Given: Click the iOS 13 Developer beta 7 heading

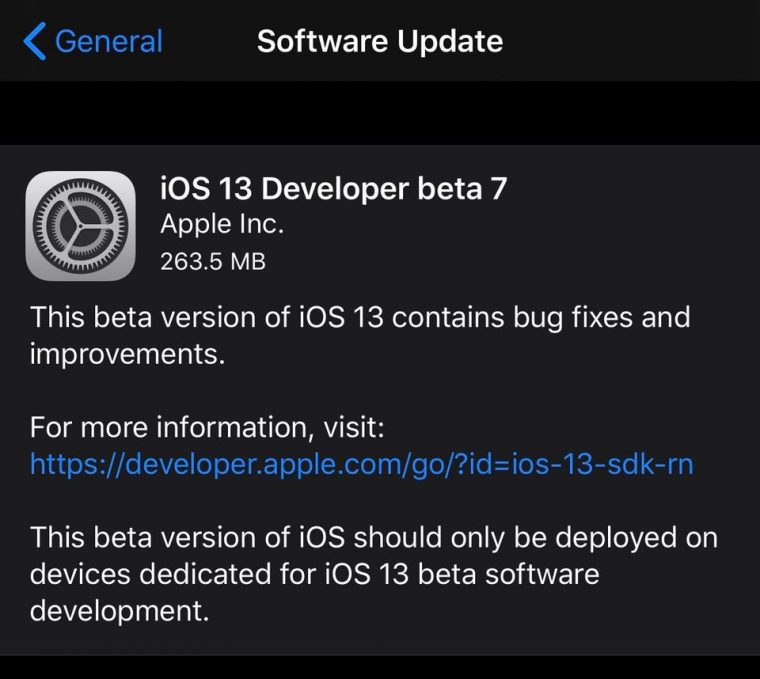Looking at the screenshot, I should (333, 188).
